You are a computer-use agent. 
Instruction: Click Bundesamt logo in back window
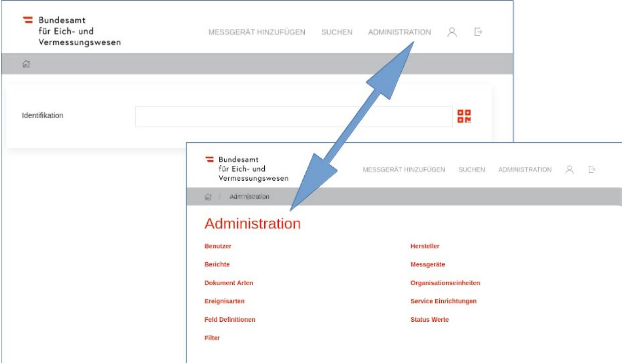(72, 31)
